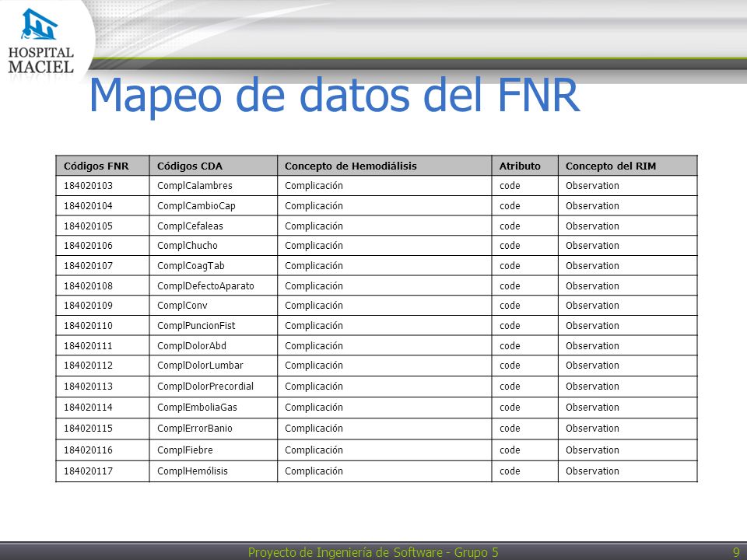Click the 'Atributo' column header
The image size is (747, 560).
(525, 166)
